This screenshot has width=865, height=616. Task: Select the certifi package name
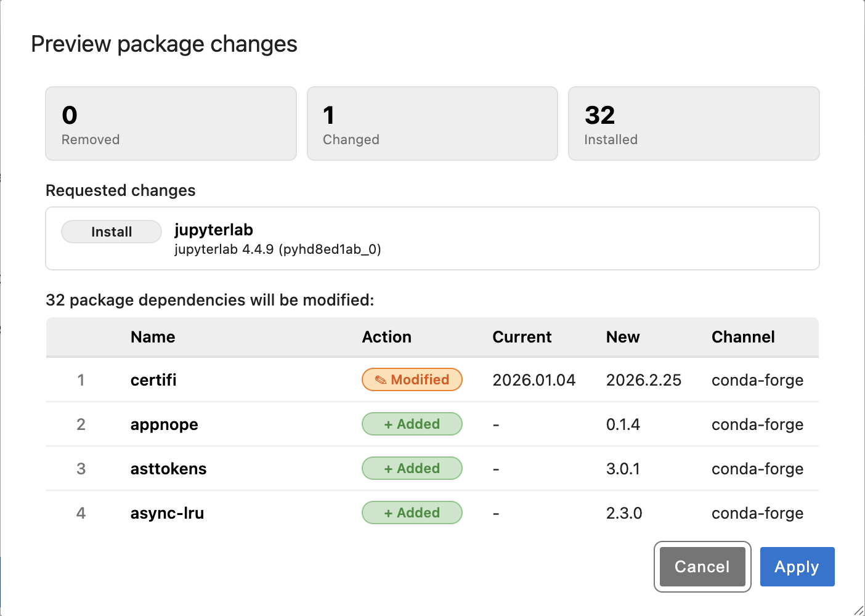coord(153,380)
